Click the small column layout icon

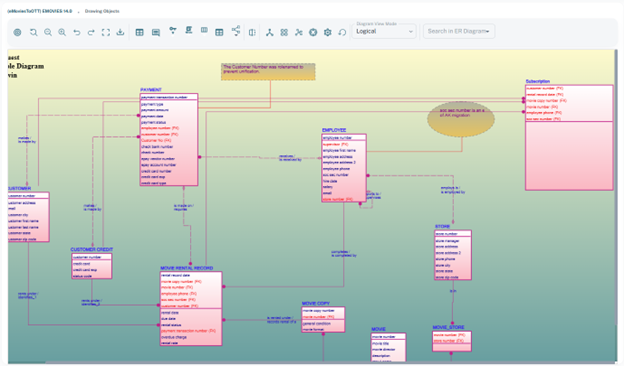pos(204,30)
